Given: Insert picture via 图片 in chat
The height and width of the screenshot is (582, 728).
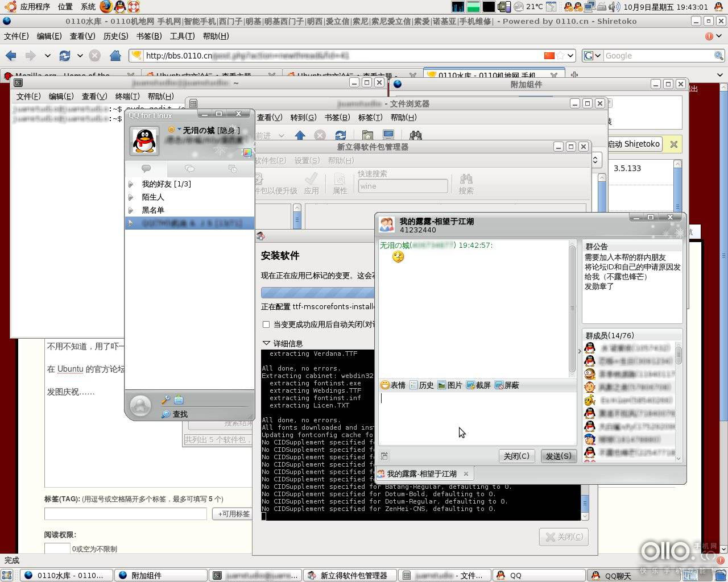Looking at the screenshot, I should (450, 385).
